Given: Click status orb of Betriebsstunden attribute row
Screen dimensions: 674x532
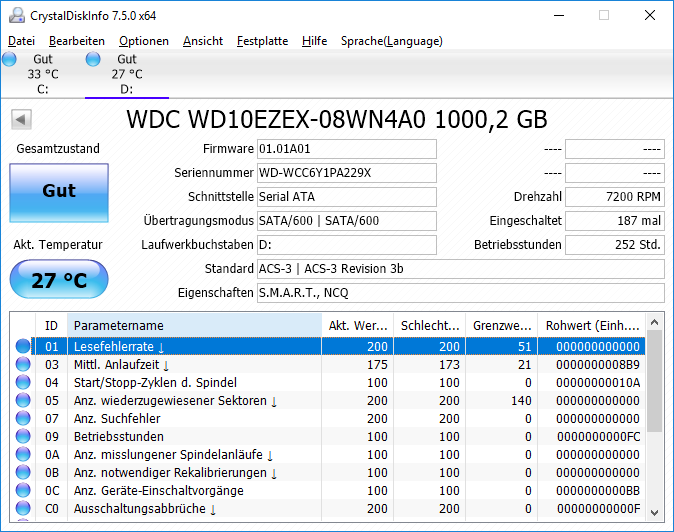Looking at the screenshot, I should tap(23, 437).
